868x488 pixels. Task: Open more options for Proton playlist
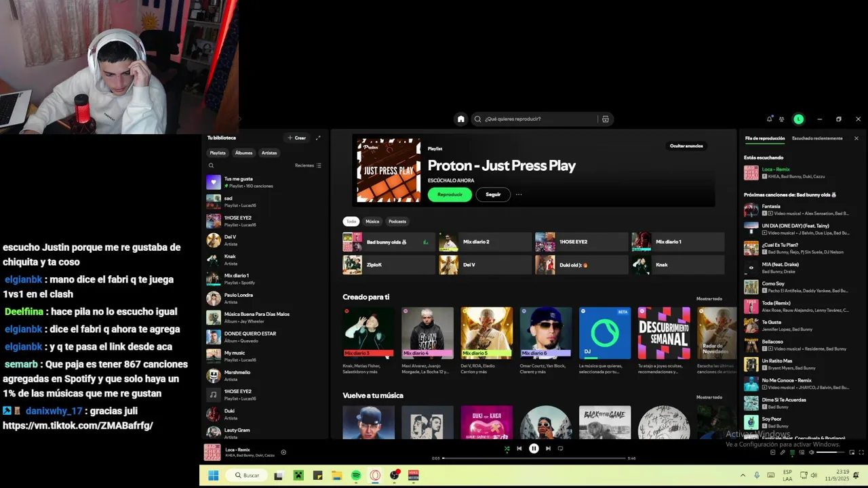(519, 195)
